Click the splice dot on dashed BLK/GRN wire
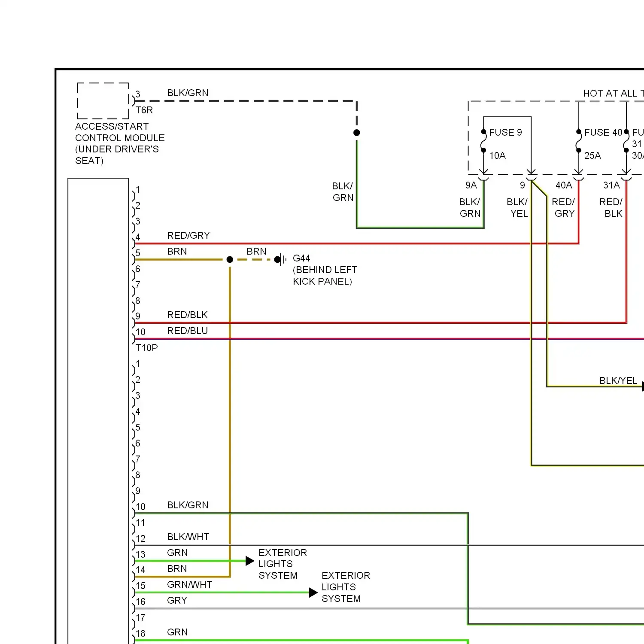The image size is (644, 644). click(357, 133)
